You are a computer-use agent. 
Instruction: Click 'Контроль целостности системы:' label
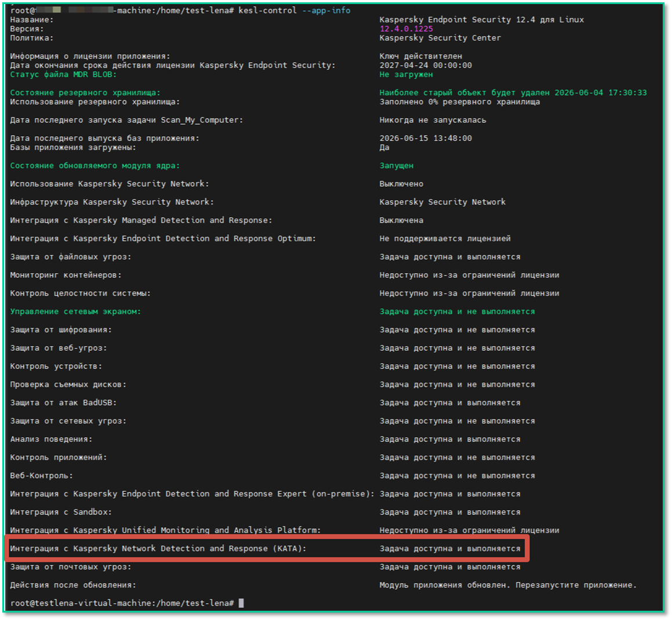coord(80,293)
